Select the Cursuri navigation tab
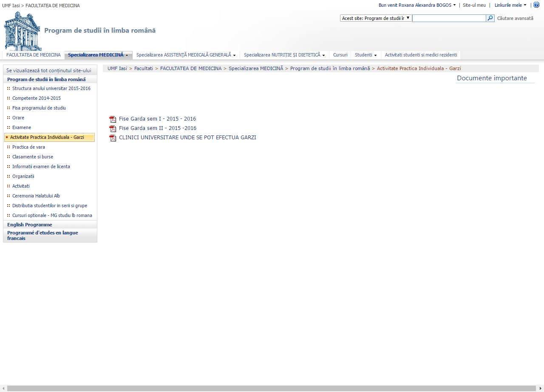The width and height of the screenshot is (544, 392). tap(340, 55)
